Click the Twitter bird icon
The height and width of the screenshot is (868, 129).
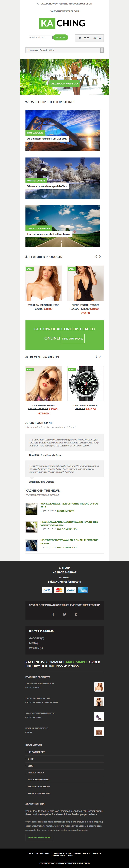pos(65,614)
